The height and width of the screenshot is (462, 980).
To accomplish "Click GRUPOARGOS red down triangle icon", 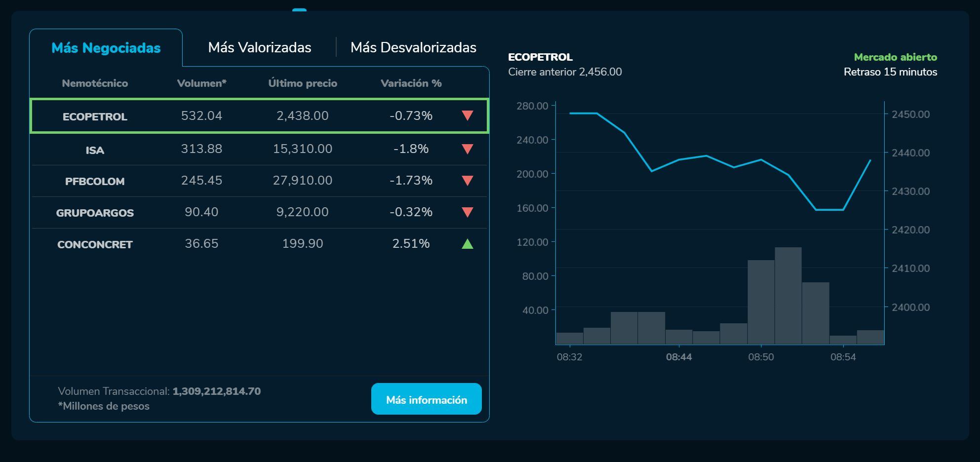I will pyautogui.click(x=467, y=212).
